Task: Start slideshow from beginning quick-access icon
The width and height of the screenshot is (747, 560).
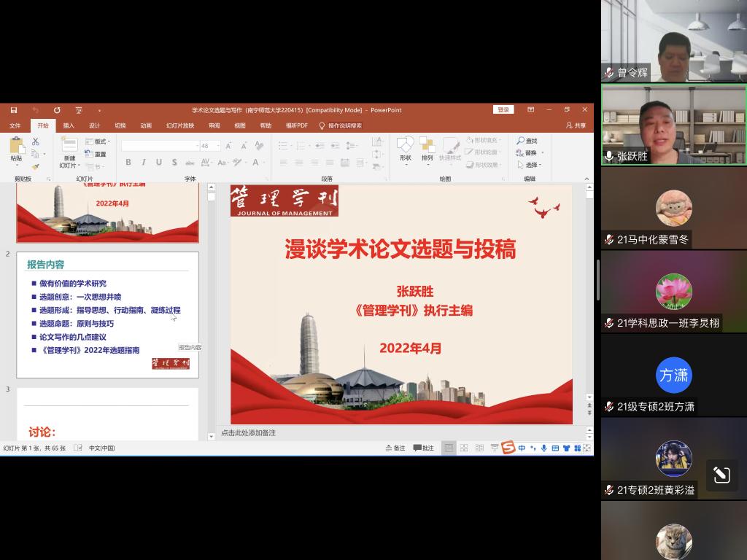Action: pos(79,110)
